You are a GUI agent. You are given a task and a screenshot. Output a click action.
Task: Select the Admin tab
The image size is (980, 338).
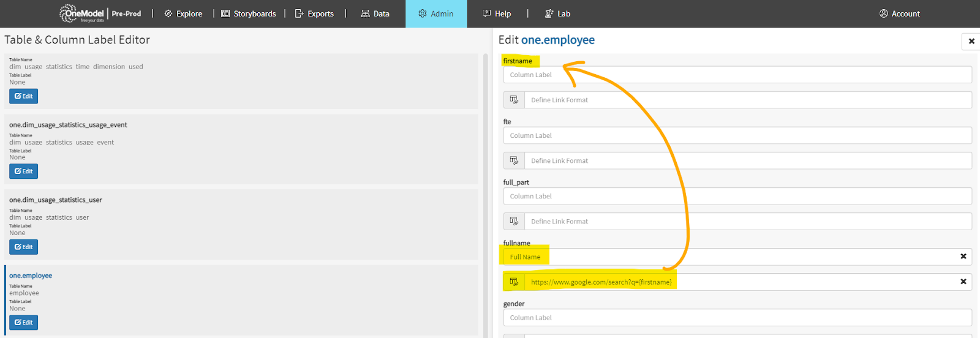pos(435,13)
